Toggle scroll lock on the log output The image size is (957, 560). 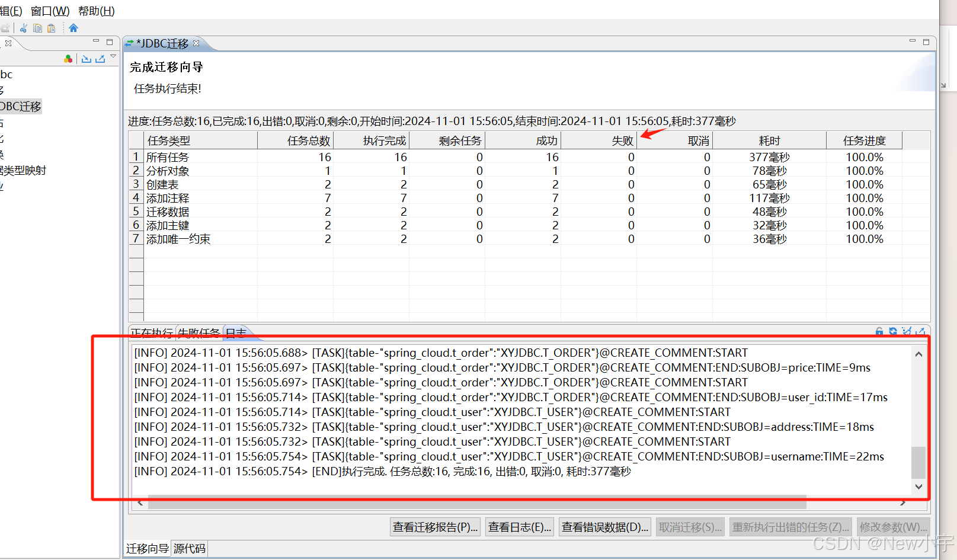tap(879, 331)
